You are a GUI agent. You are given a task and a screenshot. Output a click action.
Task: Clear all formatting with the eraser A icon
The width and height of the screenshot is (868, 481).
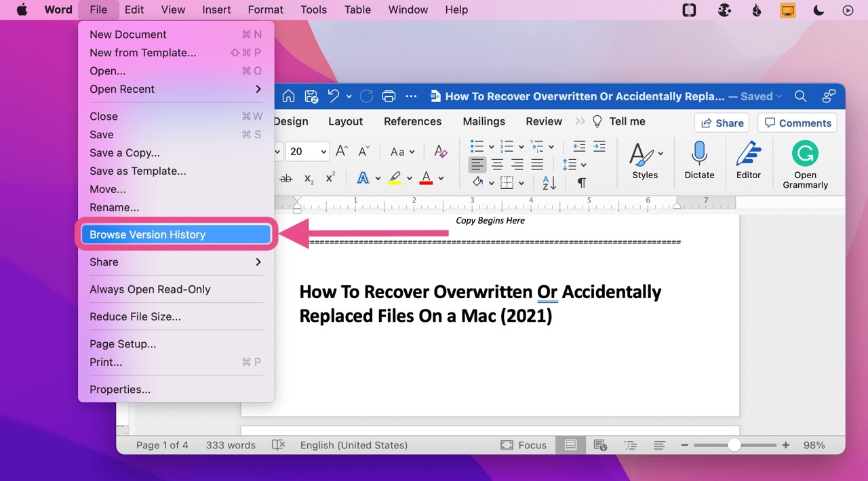441,151
